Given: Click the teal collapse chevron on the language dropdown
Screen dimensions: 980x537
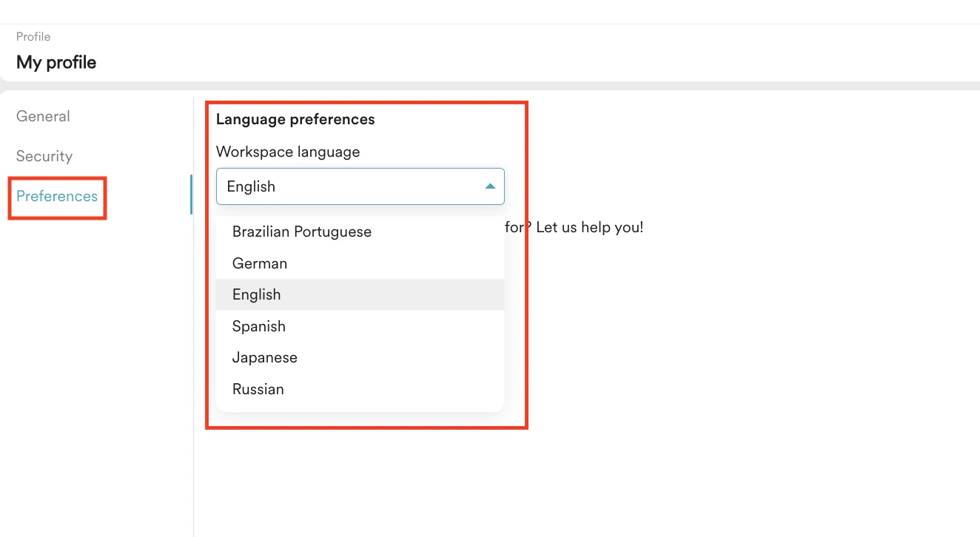Looking at the screenshot, I should 490,186.
